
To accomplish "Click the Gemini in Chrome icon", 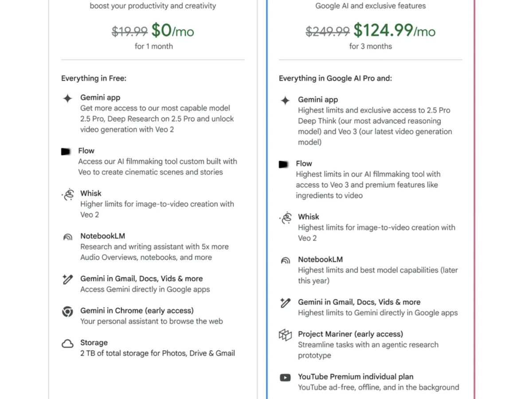I will click(x=67, y=312).
